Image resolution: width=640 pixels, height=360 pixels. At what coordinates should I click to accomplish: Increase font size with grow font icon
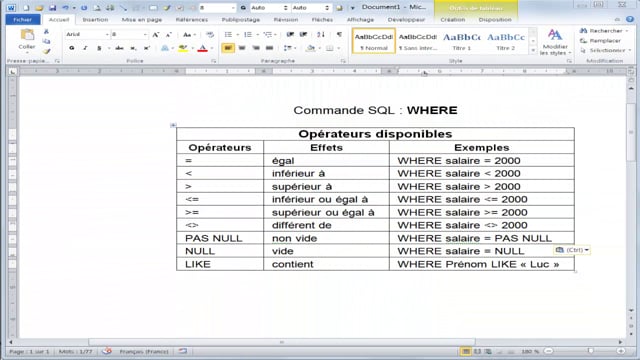point(156,35)
